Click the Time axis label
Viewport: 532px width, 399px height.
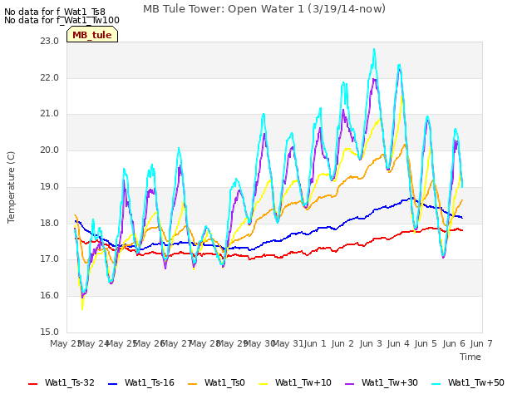pyautogui.click(x=470, y=357)
